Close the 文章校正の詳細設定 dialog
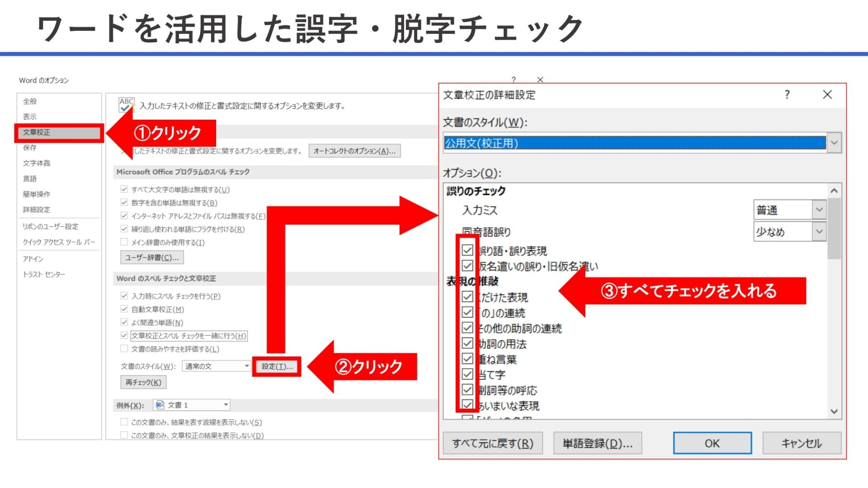 tap(827, 94)
